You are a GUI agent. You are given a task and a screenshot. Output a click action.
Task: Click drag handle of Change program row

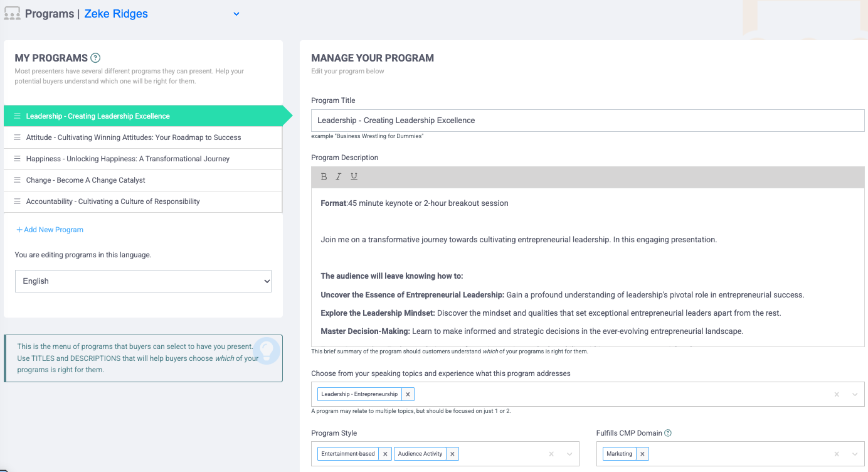pyautogui.click(x=18, y=180)
